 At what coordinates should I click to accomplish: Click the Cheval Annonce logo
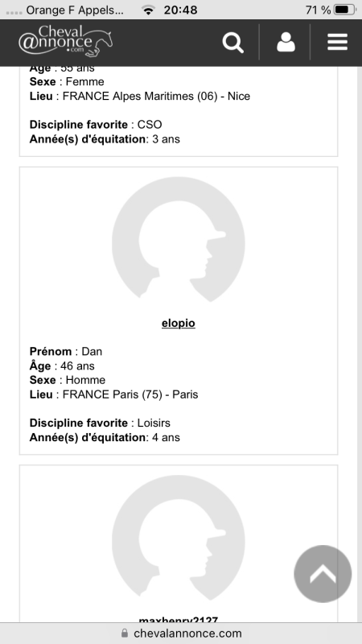point(66,41)
